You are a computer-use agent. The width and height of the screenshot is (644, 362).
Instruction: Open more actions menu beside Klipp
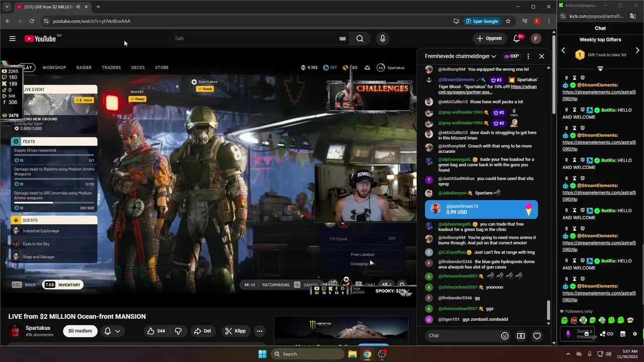(x=260, y=331)
